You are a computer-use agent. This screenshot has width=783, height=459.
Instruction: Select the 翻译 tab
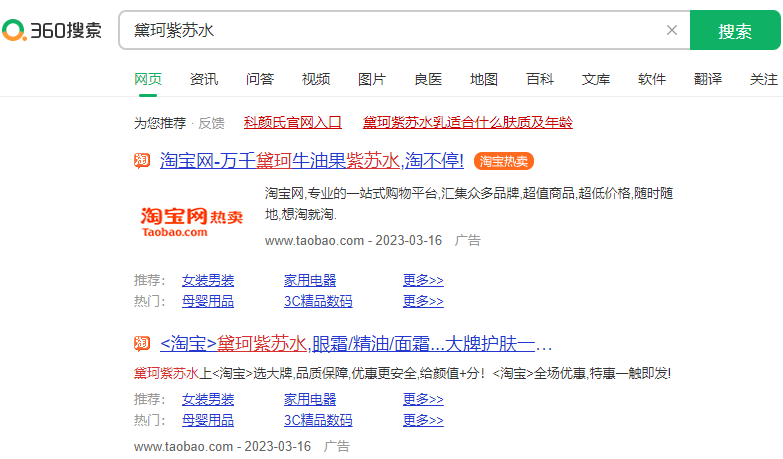[708, 79]
